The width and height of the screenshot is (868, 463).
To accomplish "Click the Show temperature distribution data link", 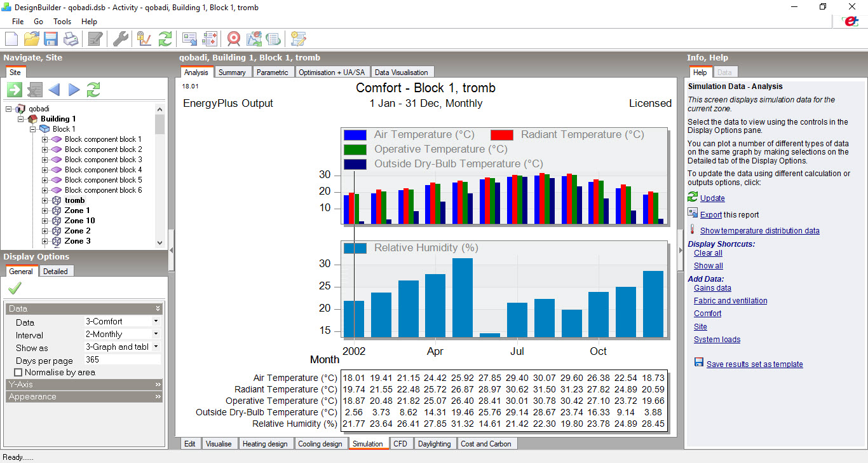I will point(759,231).
